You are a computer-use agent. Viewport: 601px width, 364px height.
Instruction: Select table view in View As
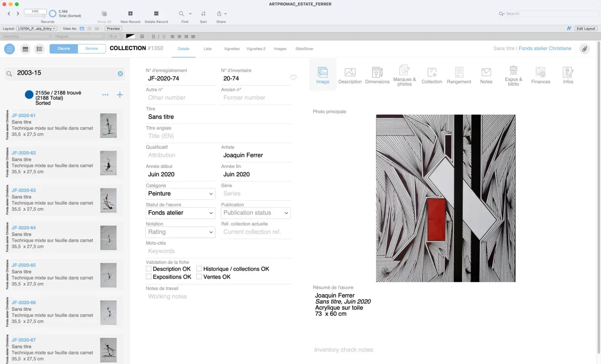coord(97,28)
